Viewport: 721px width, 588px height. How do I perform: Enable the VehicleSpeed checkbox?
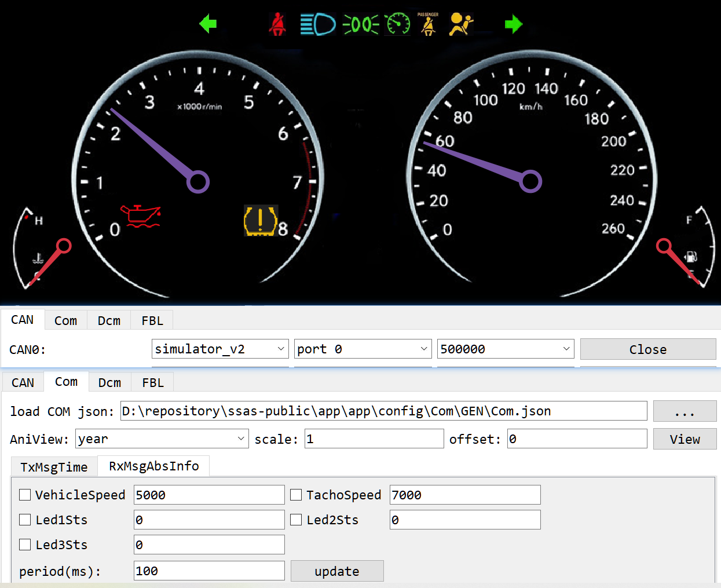pyautogui.click(x=25, y=495)
